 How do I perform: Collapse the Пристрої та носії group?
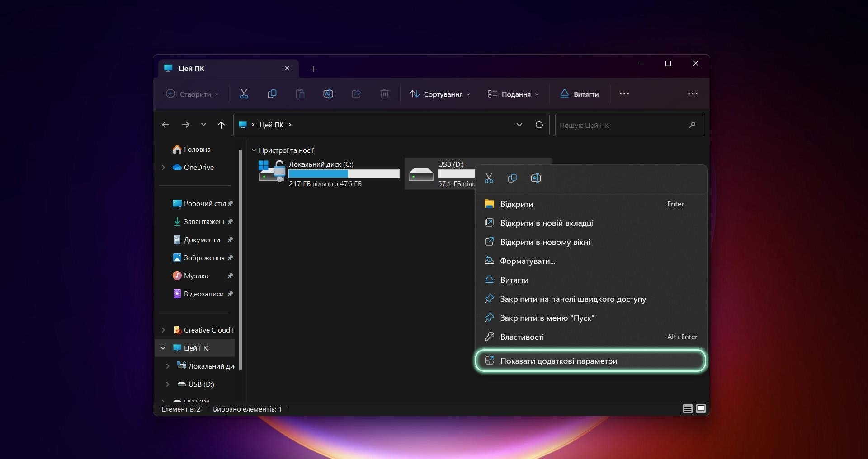click(x=254, y=150)
